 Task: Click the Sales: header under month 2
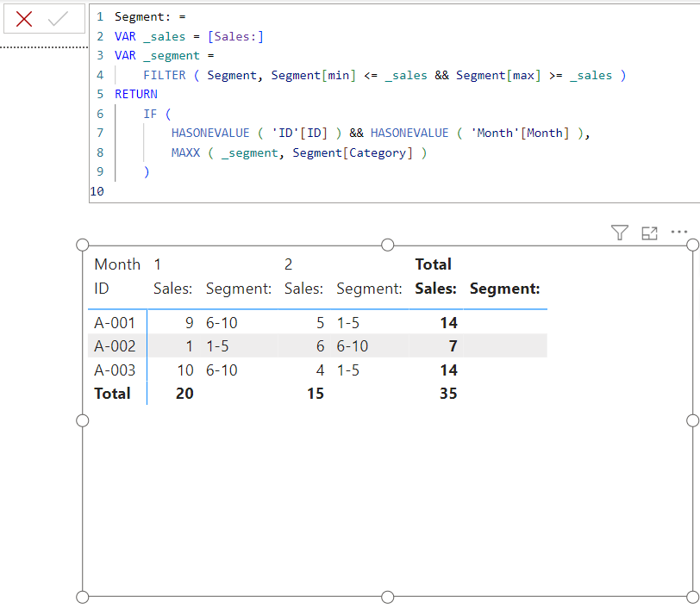click(x=303, y=289)
